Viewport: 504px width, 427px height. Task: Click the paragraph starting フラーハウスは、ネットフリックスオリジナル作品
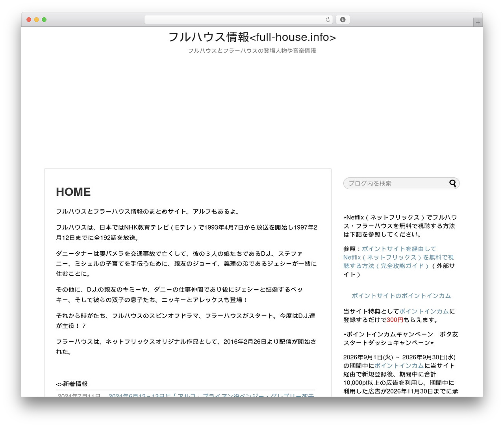coord(186,347)
